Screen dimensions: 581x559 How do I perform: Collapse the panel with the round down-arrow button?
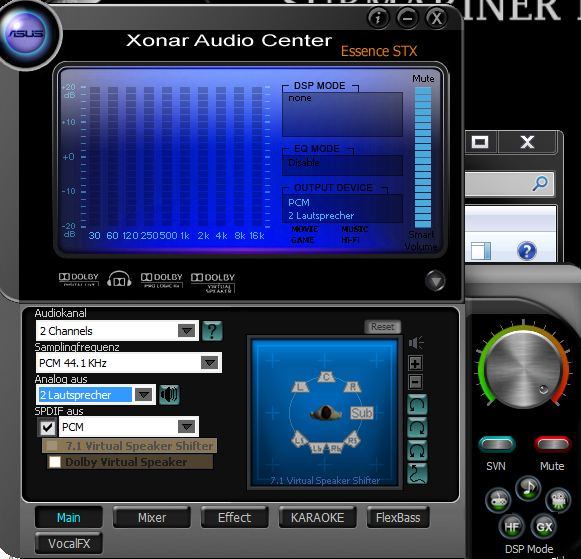click(x=435, y=281)
